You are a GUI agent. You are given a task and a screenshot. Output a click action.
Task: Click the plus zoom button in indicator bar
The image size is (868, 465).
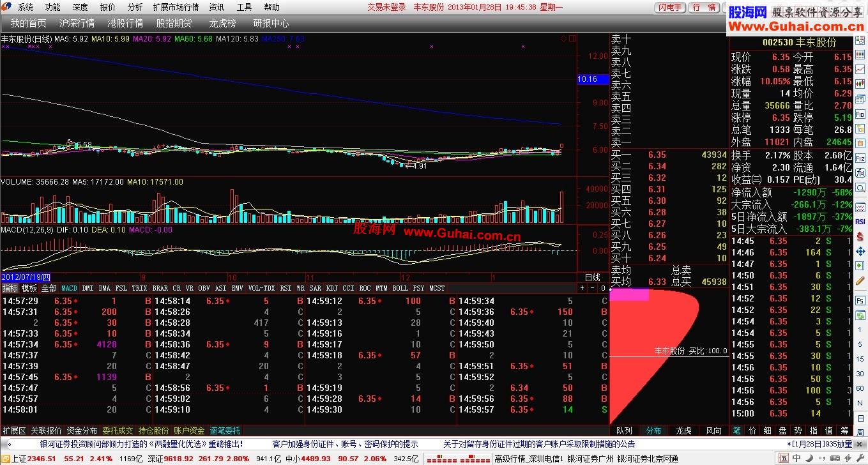582,289
